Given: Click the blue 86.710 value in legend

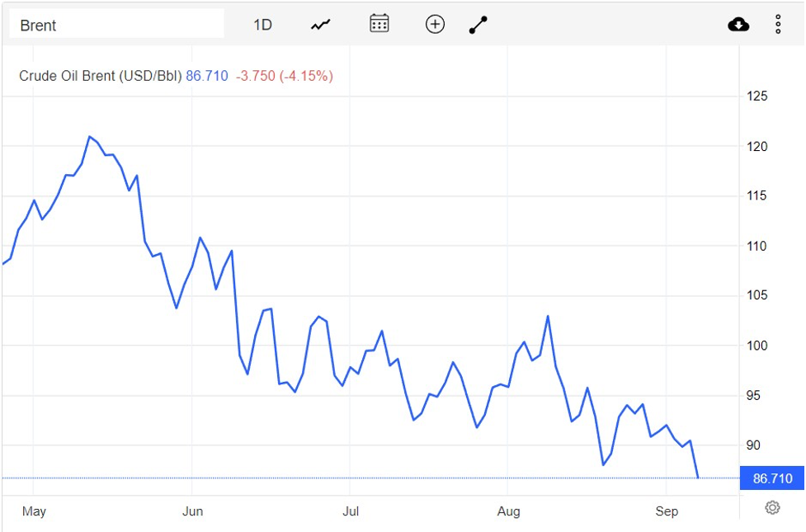Looking at the screenshot, I should (207, 76).
